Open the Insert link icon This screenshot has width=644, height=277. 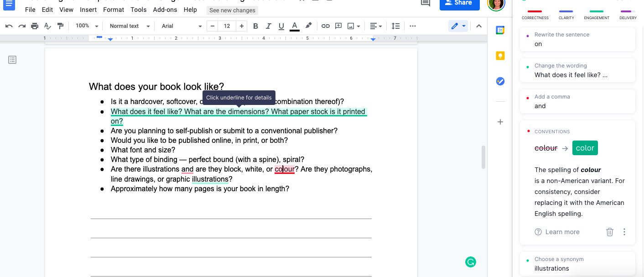coord(325,26)
